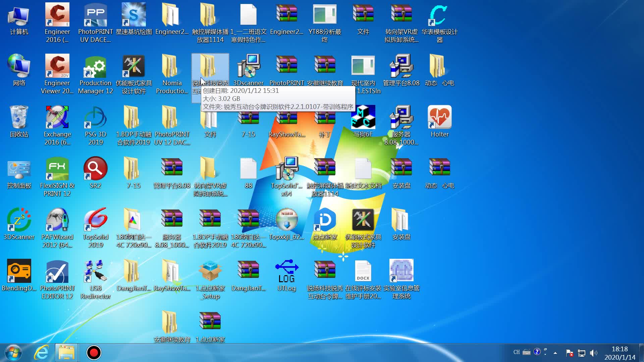
Task: Launch 星速基坑绘图 shortcut
Action: (x=133, y=19)
